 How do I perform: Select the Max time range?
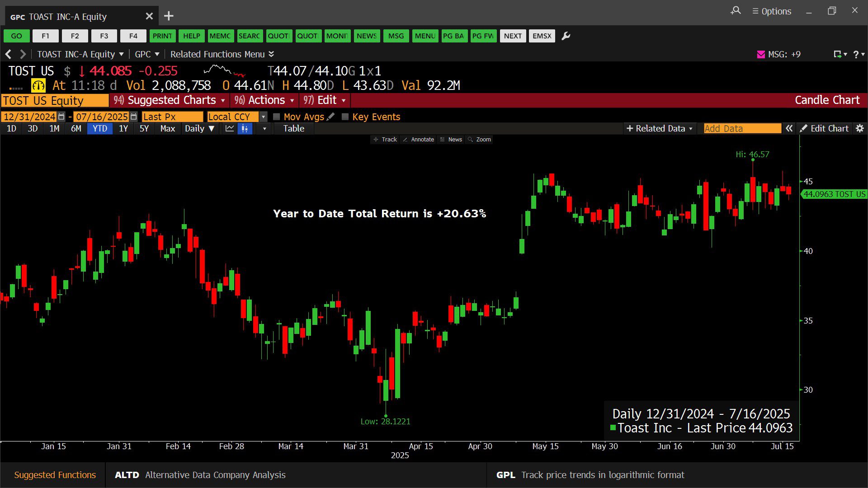[x=167, y=129]
